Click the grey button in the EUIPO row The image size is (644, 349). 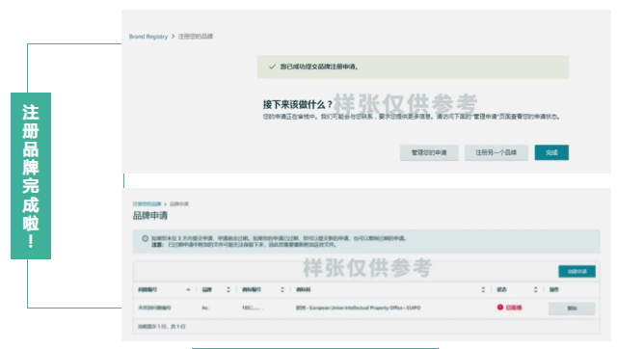coord(572,309)
